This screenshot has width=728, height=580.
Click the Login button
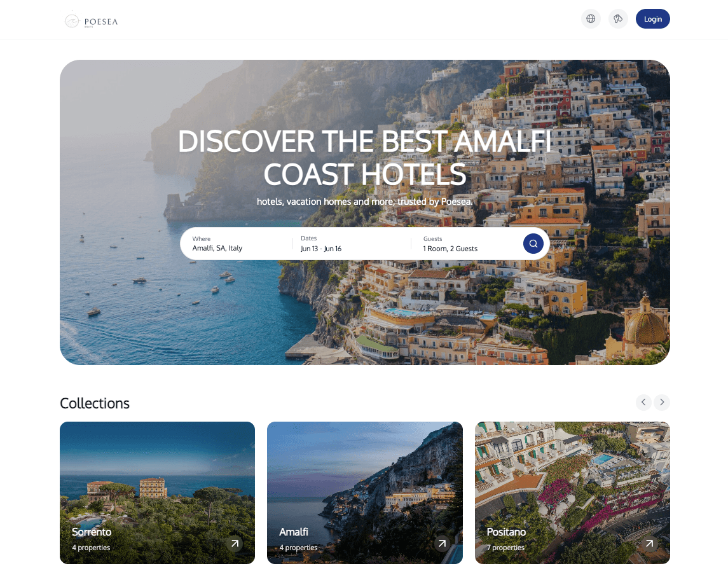(652, 19)
